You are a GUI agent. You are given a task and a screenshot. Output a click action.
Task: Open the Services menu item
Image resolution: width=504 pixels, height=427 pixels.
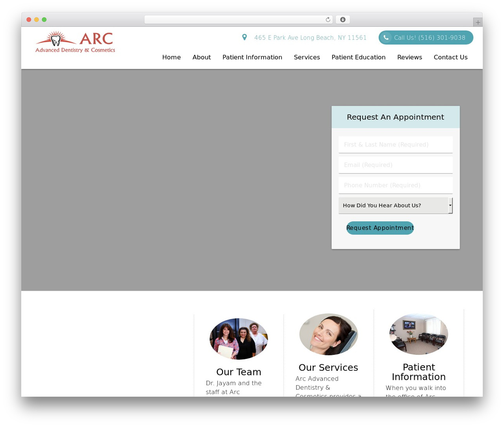307,58
